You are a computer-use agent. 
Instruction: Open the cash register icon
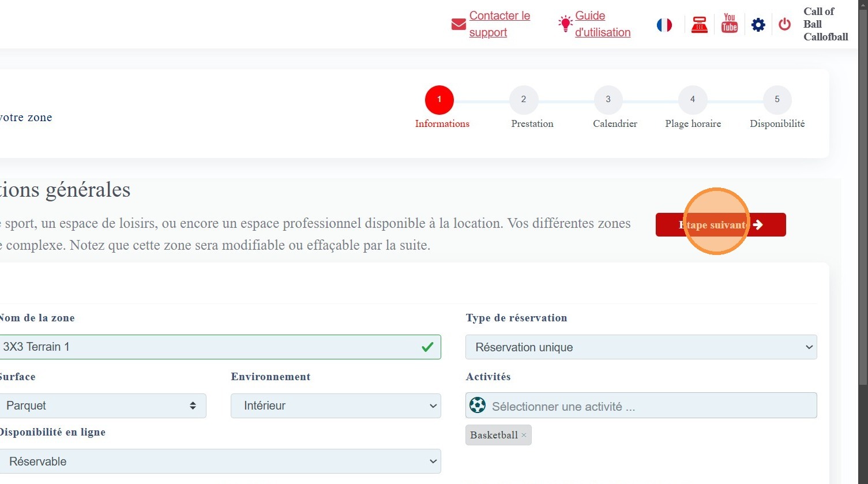700,25
